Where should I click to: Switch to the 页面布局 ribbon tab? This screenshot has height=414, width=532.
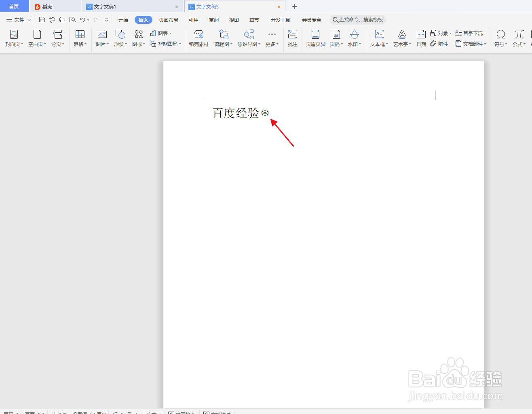[x=169, y=20]
